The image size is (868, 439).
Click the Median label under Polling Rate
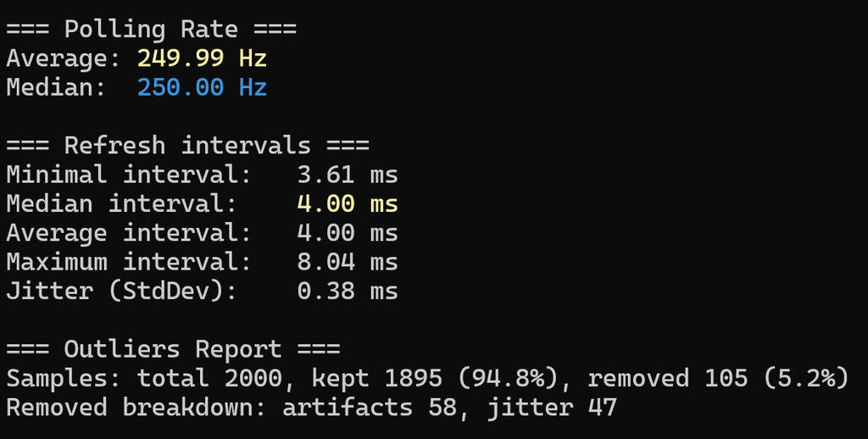pos(56,87)
